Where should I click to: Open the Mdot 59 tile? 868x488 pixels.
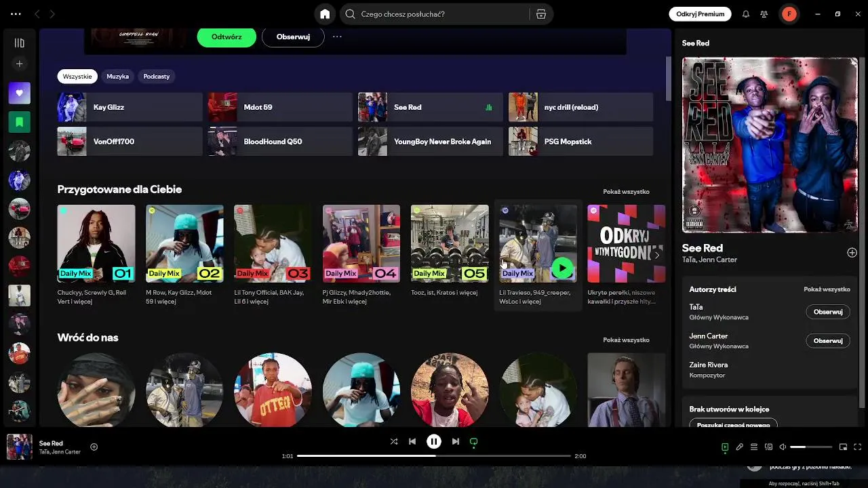point(280,107)
